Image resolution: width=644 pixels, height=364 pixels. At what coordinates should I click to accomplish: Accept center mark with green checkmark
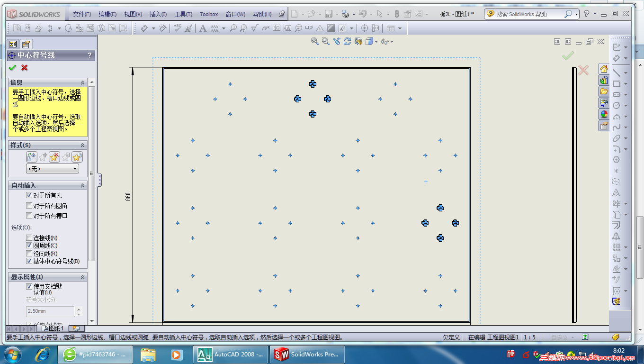click(x=12, y=68)
